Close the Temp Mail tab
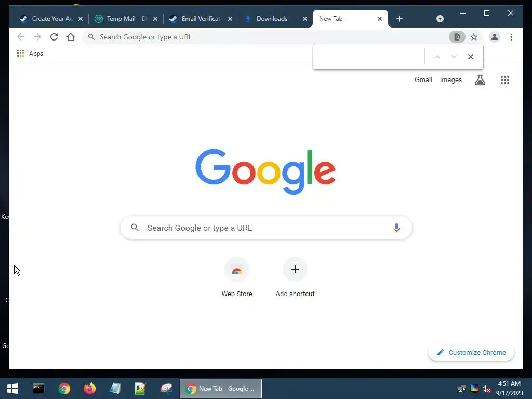The height and width of the screenshot is (399, 532). click(x=155, y=19)
